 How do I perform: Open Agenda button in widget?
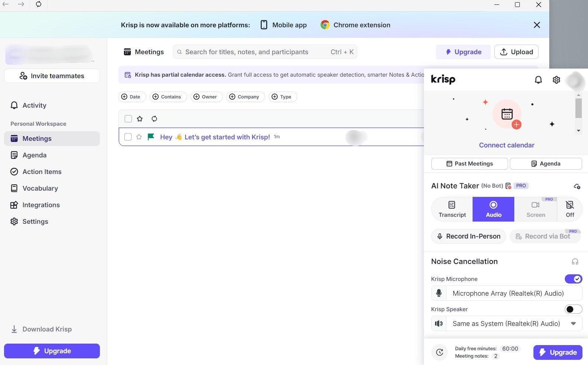tap(546, 164)
